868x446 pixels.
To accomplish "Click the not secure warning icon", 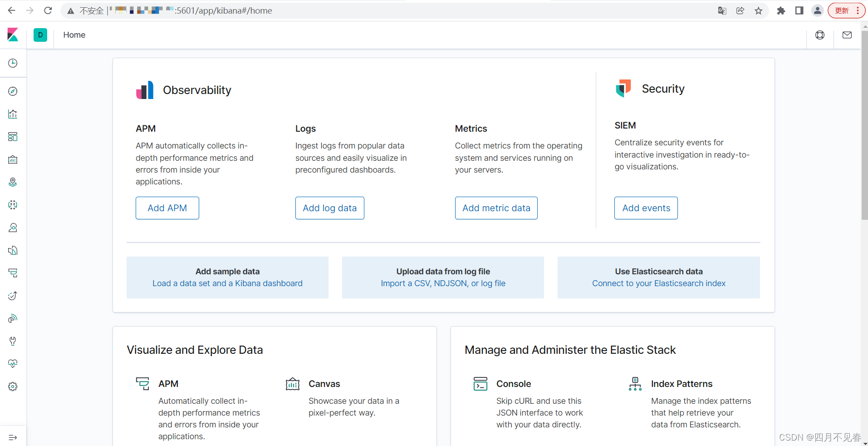I will 71,11.
